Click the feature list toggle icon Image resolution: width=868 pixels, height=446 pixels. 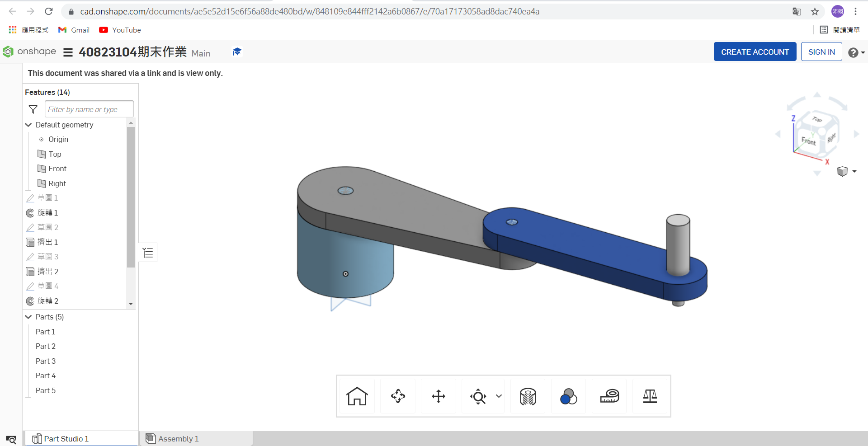click(x=148, y=253)
